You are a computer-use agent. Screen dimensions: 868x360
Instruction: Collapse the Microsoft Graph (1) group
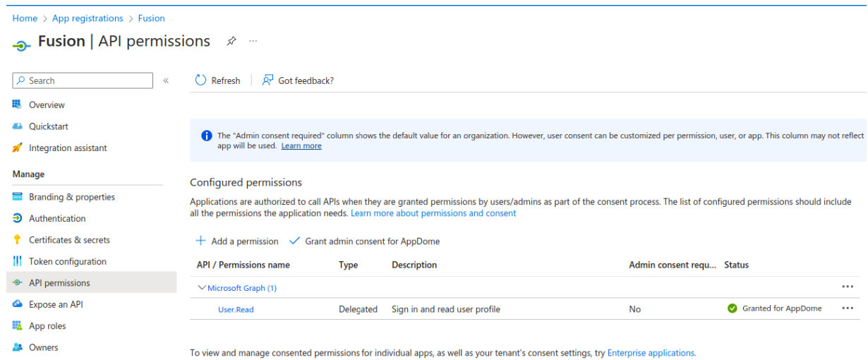tap(203, 288)
